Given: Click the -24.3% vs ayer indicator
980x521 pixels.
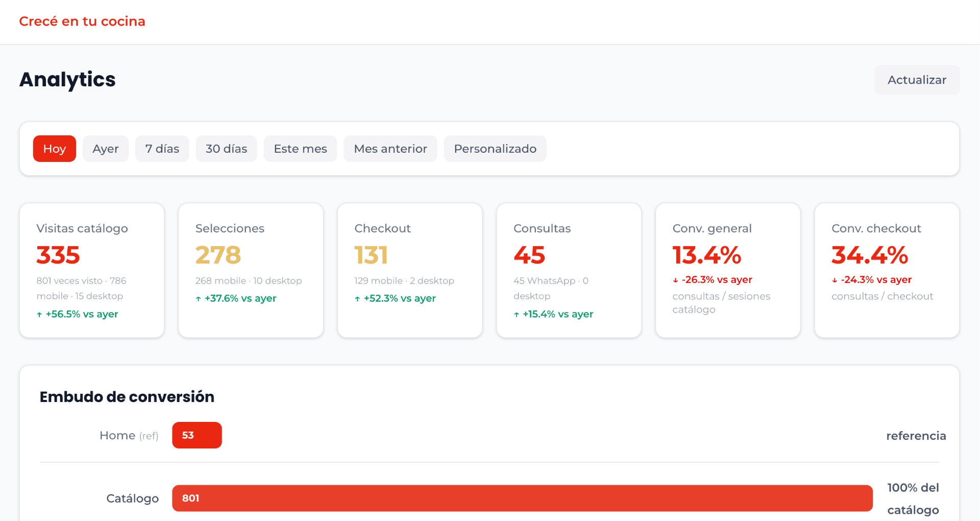Looking at the screenshot, I should (872, 280).
